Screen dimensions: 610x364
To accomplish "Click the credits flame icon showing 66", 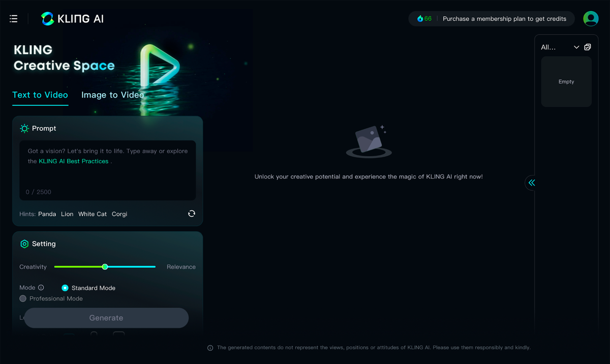I will [x=420, y=19].
